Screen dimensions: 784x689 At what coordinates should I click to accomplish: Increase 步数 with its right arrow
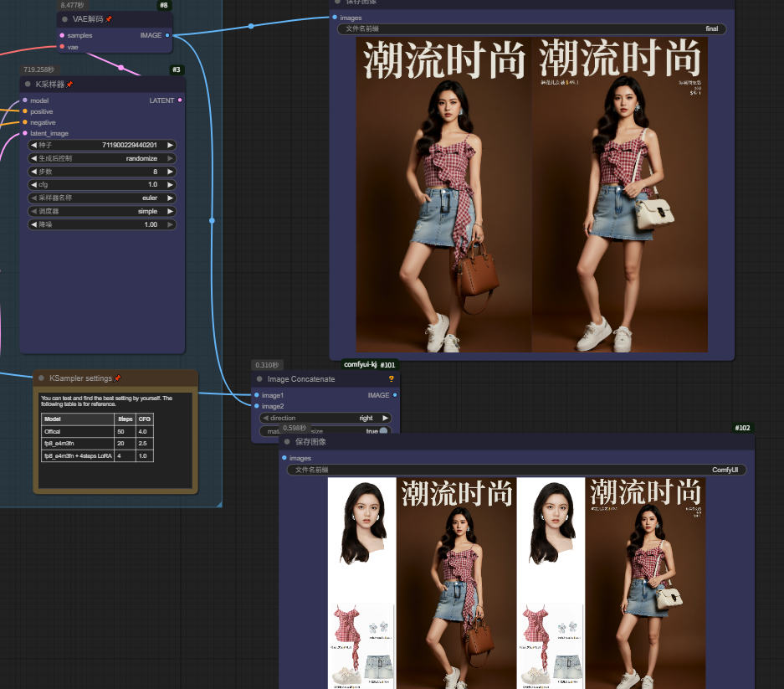coord(171,172)
